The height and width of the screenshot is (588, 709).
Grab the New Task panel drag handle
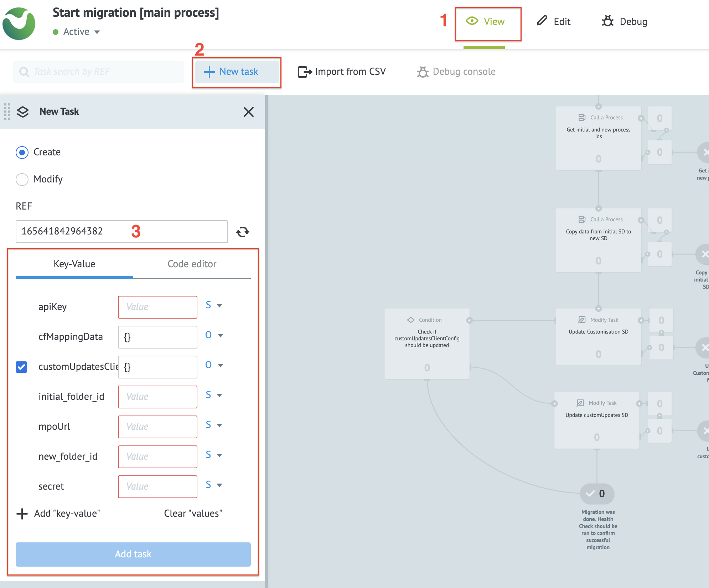(x=7, y=112)
